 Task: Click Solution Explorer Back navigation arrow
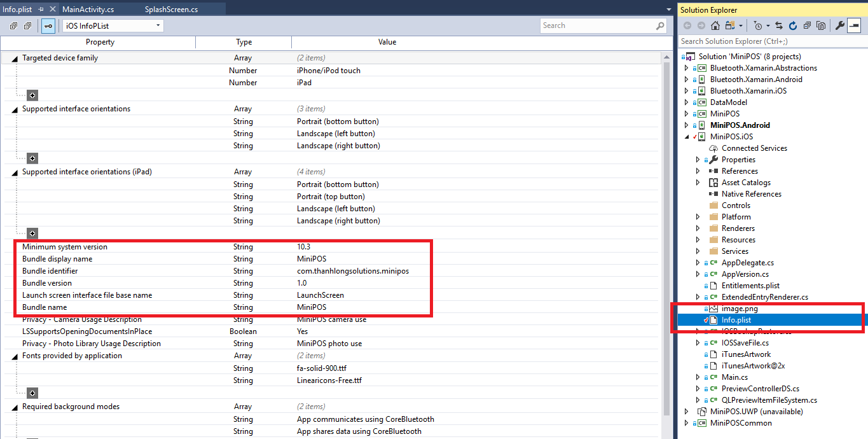coord(687,25)
